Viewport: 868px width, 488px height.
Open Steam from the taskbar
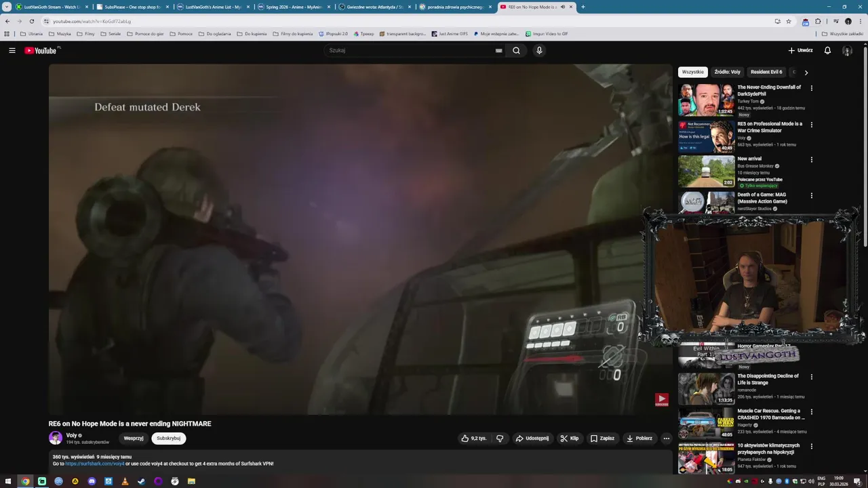[x=141, y=481]
